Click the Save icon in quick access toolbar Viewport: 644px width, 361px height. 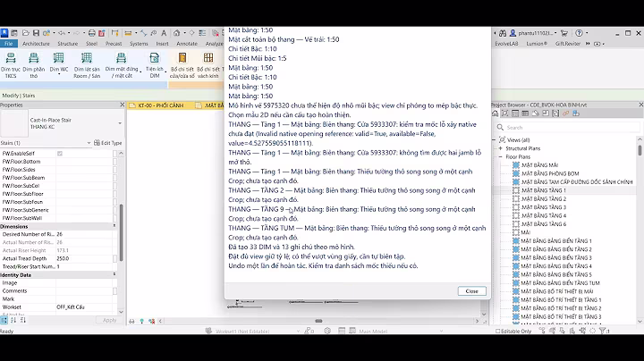click(x=36, y=33)
